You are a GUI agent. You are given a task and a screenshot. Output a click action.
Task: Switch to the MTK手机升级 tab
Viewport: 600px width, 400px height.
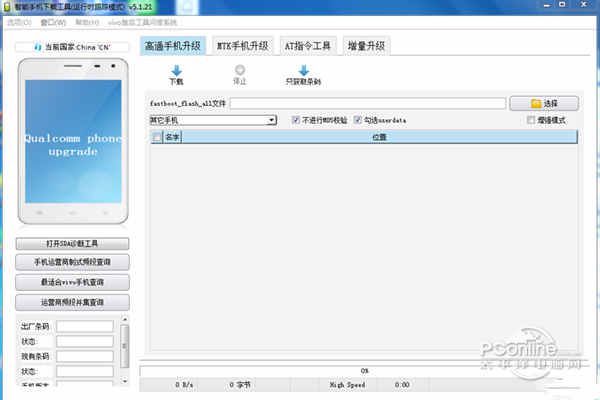[x=243, y=46]
